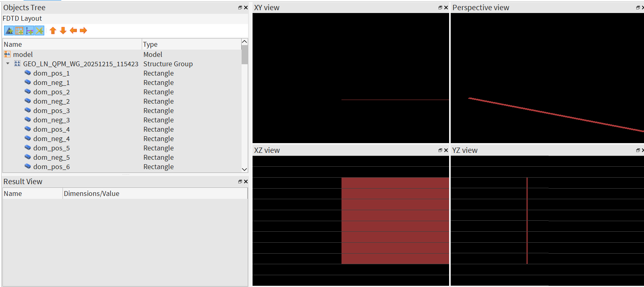Float the YZ view panel
Viewport: 644px width, 287px height.
pos(638,150)
